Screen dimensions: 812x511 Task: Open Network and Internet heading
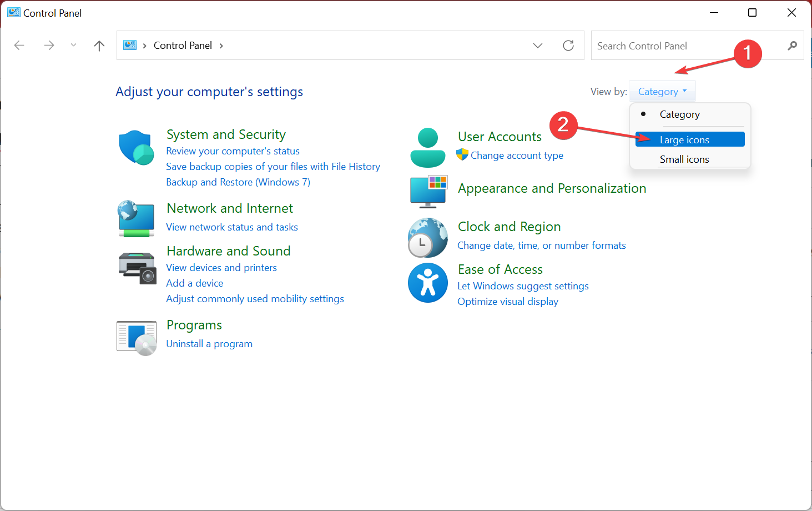point(230,208)
